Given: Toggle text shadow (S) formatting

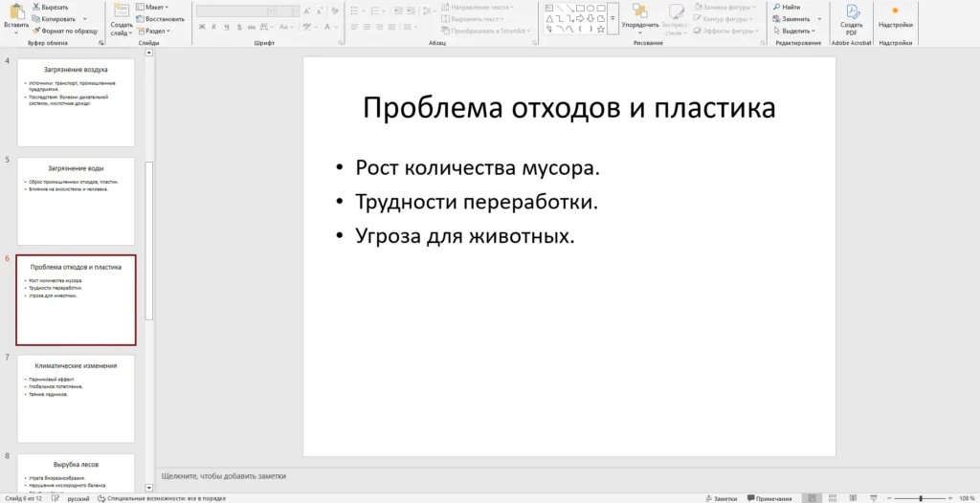Looking at the screenshot, I should [238, 27].
